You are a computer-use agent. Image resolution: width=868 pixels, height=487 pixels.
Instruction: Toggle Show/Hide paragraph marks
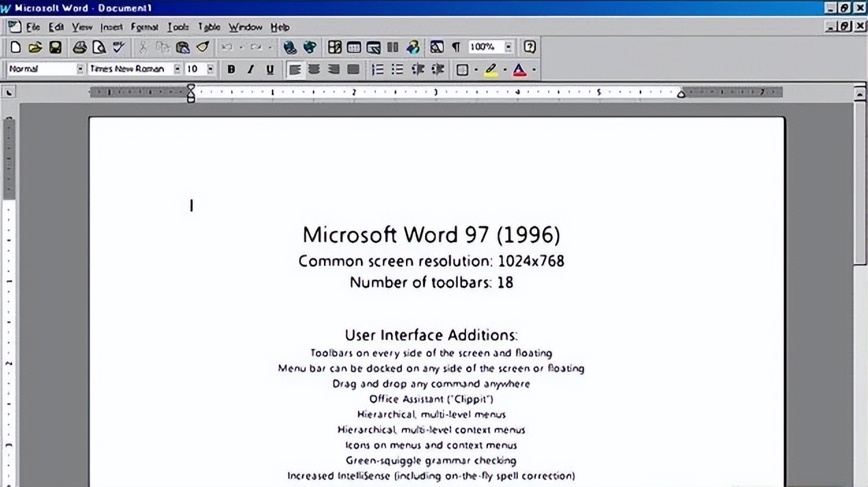pos(456,48)
